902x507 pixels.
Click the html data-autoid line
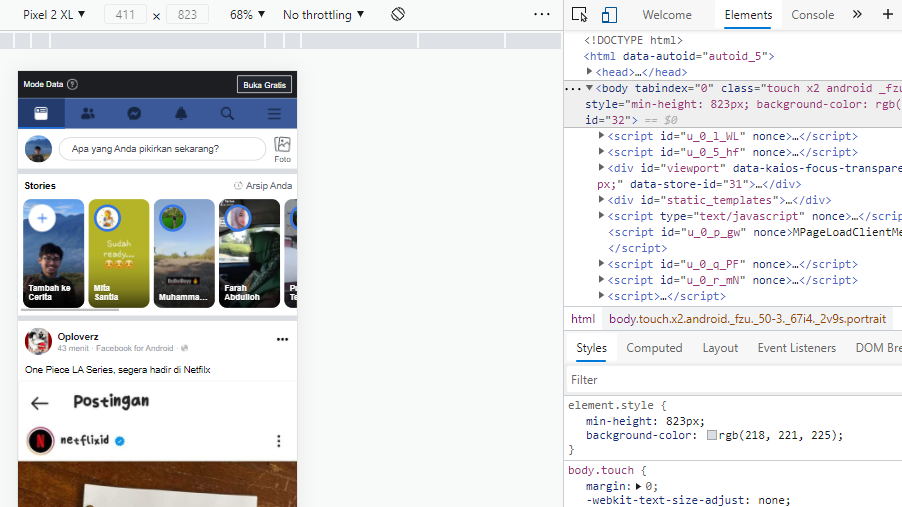click(x=679, y=56)
